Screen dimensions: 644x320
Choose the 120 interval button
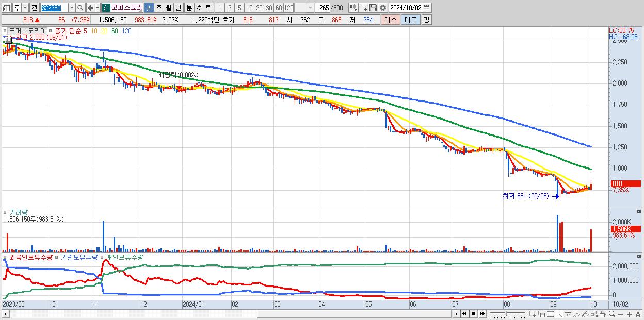pos(288,8)
